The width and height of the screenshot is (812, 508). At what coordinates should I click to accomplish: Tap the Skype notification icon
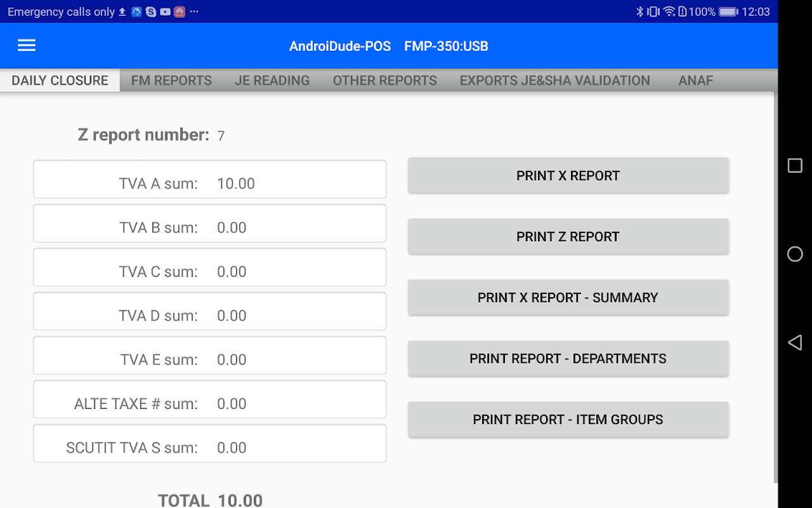(151, 11)
